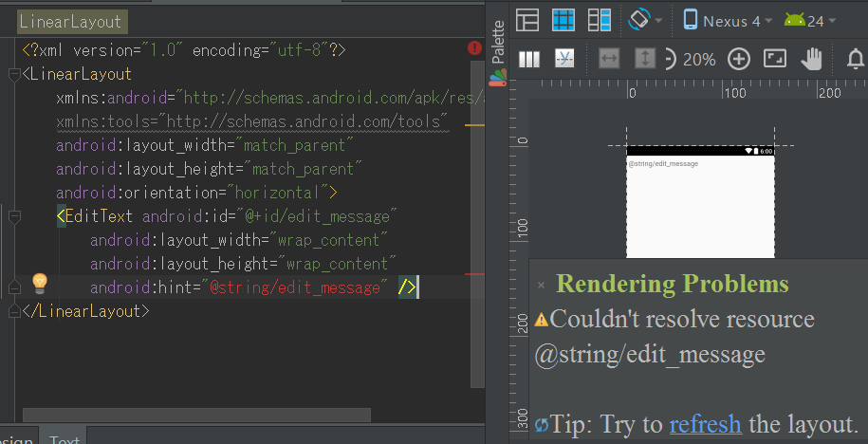Toggle baseline alignment icon

click(564, 58)
